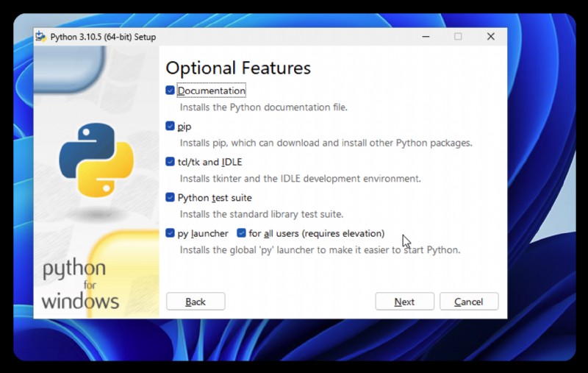The width and height of the screenshot is (588, 373).
Task: Uncheck the Documentation checkbox
Action: [x=170, y=90]
